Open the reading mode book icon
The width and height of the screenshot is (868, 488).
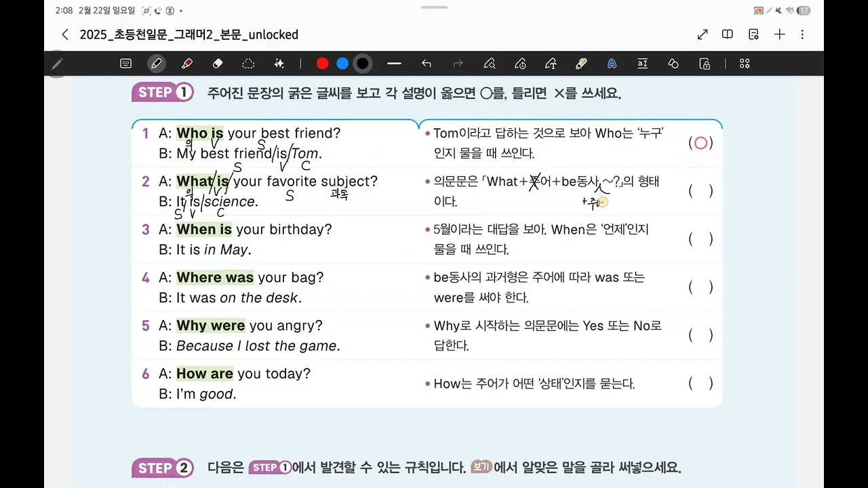(728, 35)
